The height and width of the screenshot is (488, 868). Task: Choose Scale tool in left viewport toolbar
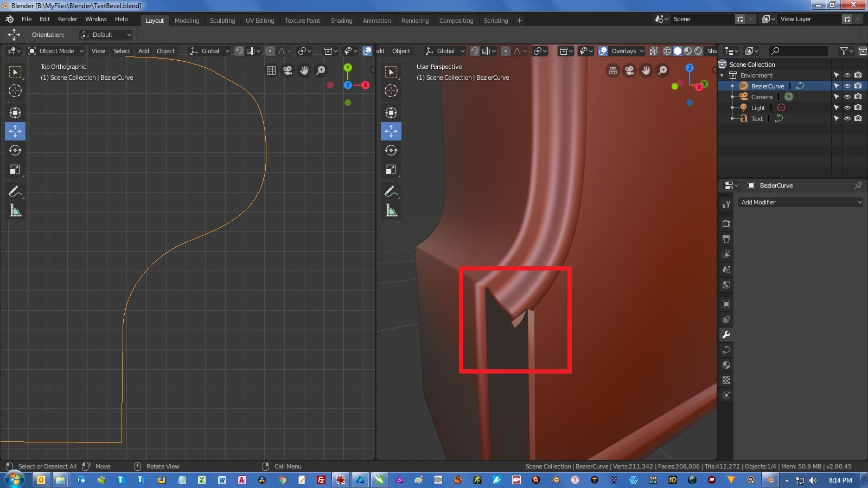(15, 170)
